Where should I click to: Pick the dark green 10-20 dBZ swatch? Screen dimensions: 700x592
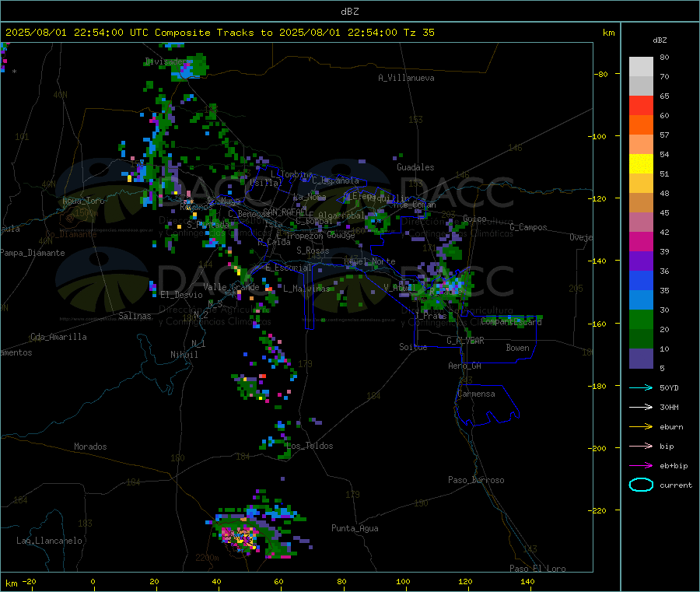641,339
